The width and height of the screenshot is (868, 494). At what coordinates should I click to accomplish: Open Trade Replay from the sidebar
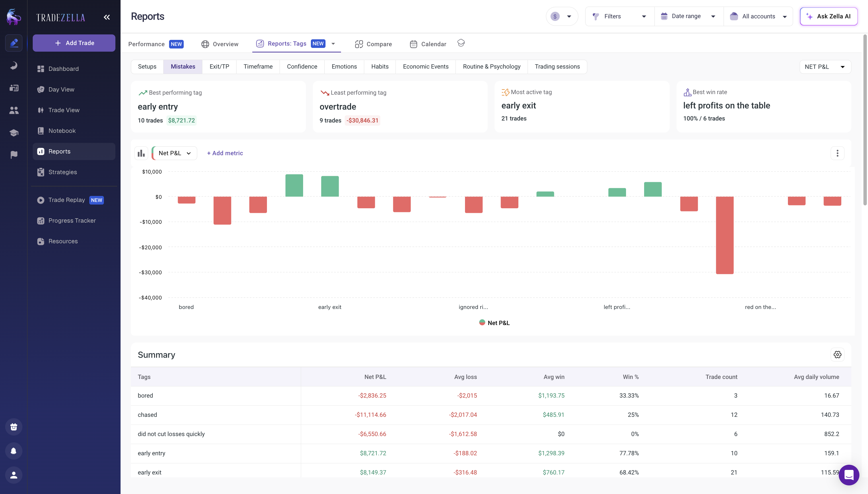(67, 200)
